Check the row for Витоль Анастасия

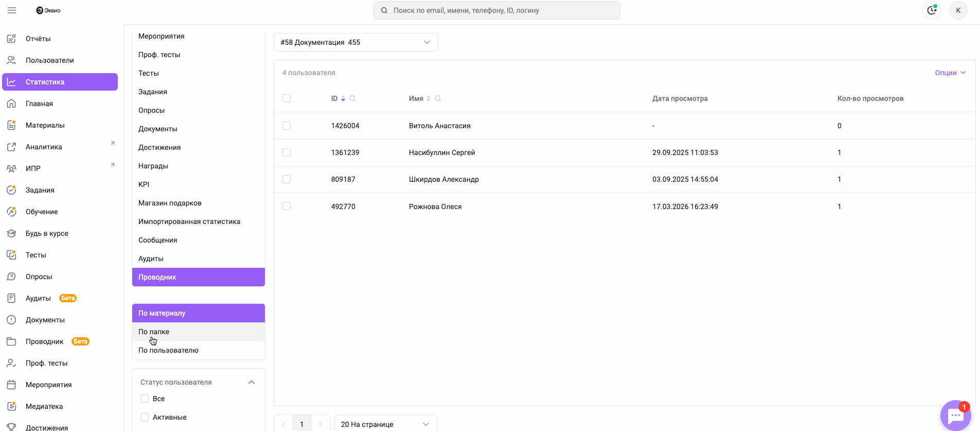pos(287,126)
